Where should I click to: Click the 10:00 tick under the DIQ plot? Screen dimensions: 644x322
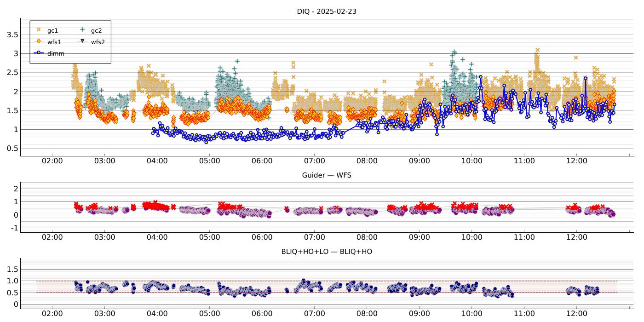pyautogui.click(x=471, y=161)
